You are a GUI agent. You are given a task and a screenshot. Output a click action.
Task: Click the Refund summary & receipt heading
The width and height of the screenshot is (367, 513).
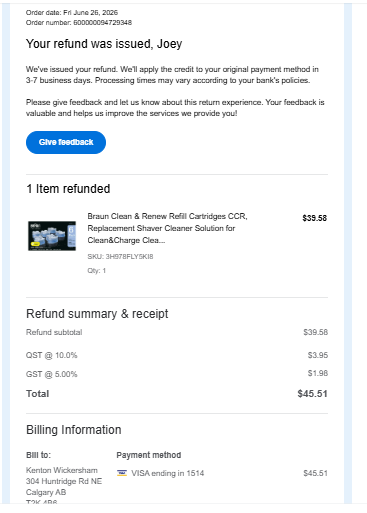(97, 314)
